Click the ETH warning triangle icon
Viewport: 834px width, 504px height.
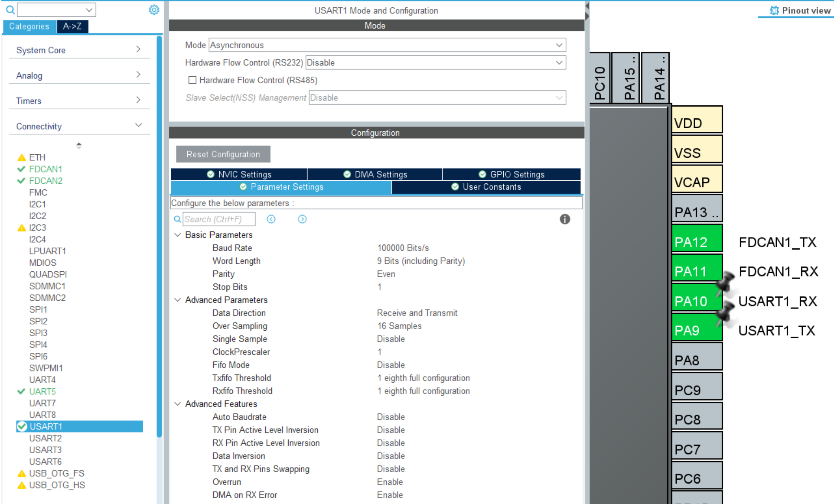click(x=22, y=158)
